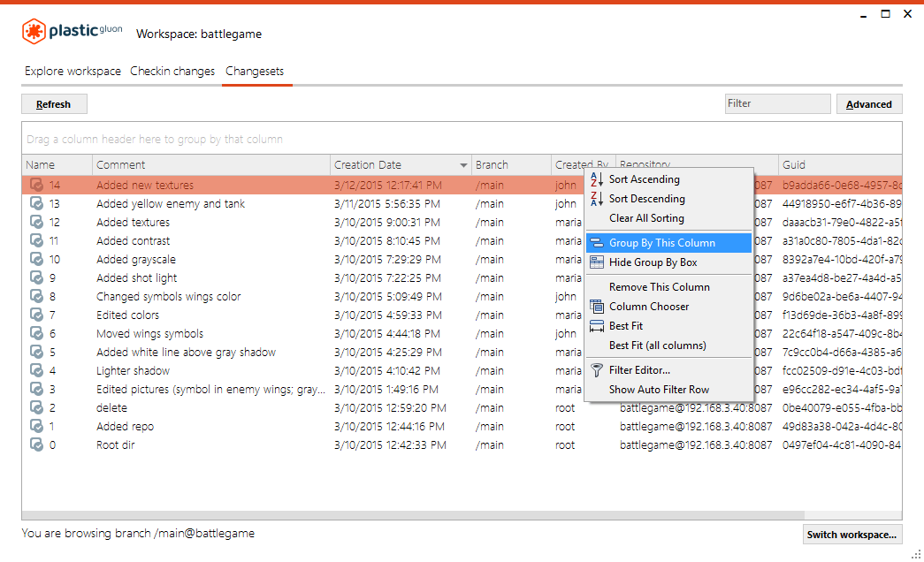Click the Group By This Column icon
This screenshot has width=924, height=562.
click(596, 243)
